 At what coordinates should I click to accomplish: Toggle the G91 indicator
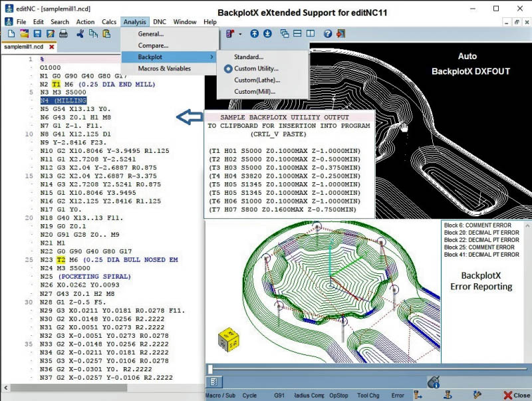point(279,396)
